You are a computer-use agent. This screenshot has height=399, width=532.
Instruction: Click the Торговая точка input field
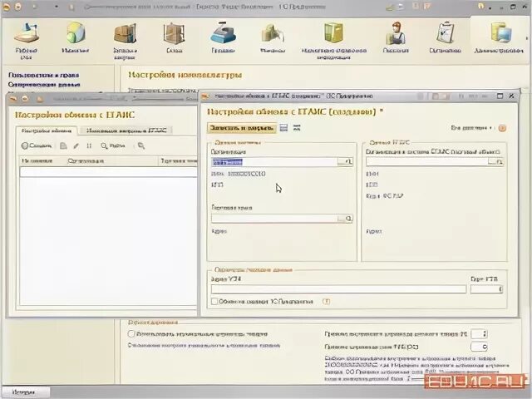click(x=274, y=219)
